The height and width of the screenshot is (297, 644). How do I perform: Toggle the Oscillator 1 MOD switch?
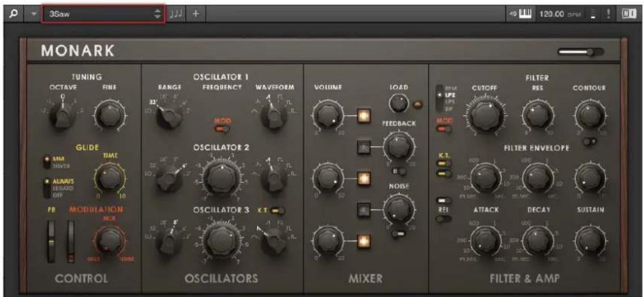[x=222, y=130]
